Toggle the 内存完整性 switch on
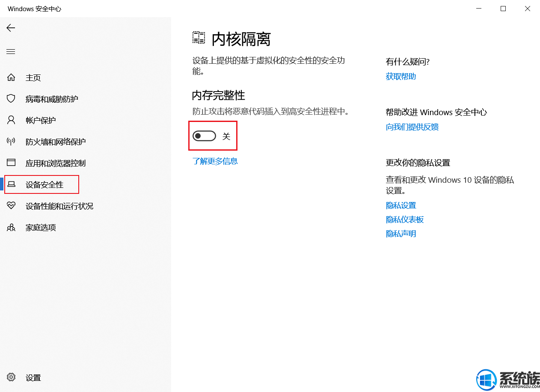Image resolution: width=540 pixels, height=392 pixels. (x=204, y=136)
